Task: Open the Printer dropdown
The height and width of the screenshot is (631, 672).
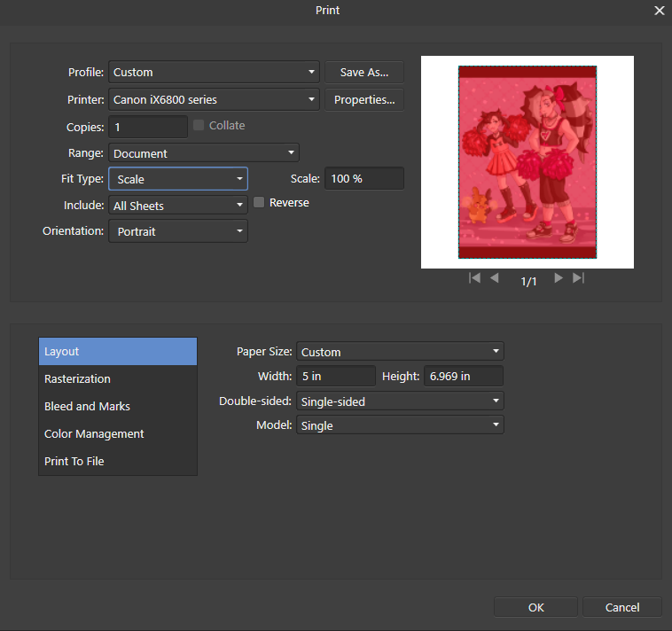Action: tap(214, 99)
